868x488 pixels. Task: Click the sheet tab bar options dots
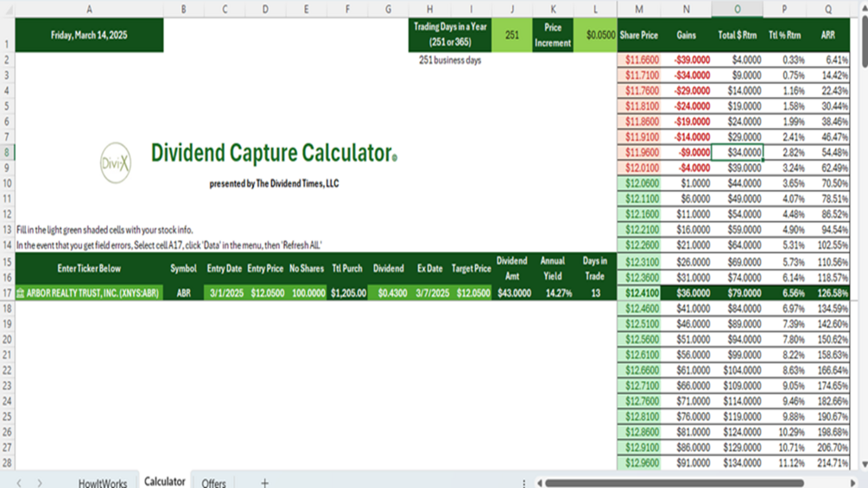[523, 483]
